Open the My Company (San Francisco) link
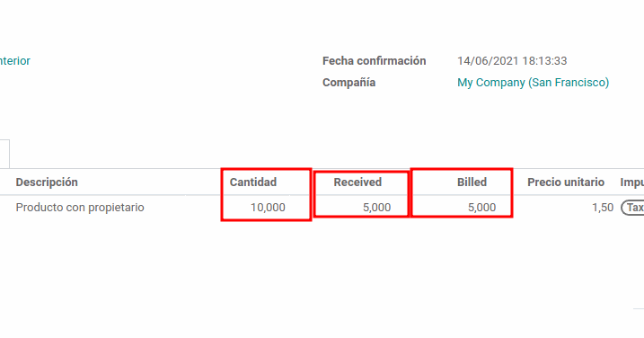Image resolution: width=644 pixels, height=338 pixels. coord(534,82)
